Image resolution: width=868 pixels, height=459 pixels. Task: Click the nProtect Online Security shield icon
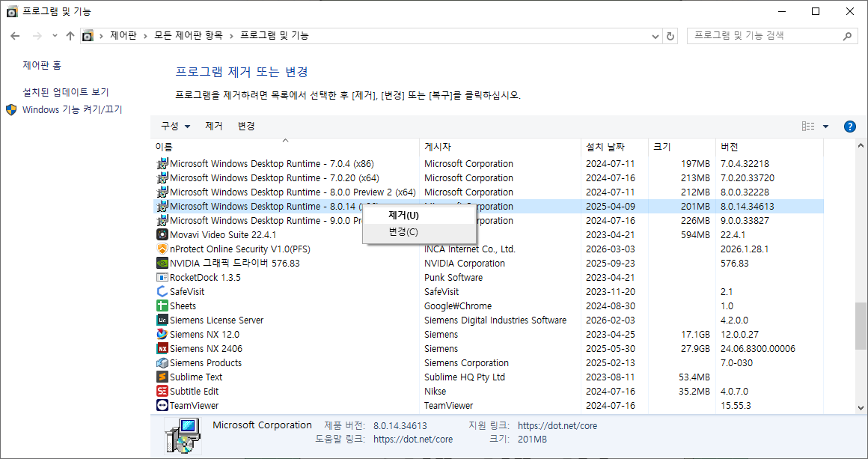tap(162, 249)
